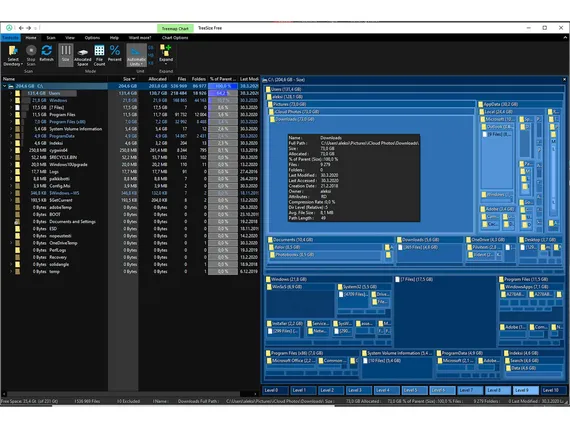
Task: Click the Documents (10,4 GB) folder icon in treemap
Action: (x=270, y=240)
